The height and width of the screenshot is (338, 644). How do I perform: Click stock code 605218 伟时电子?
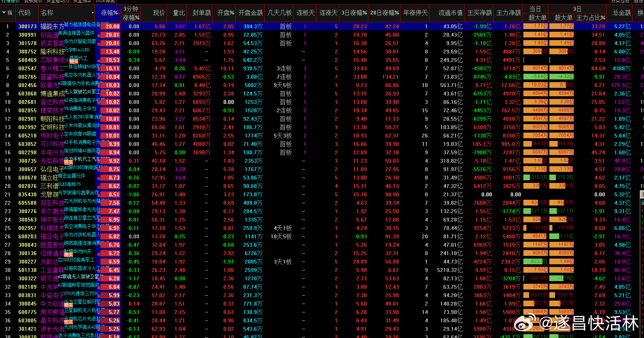tap(27, 136)
